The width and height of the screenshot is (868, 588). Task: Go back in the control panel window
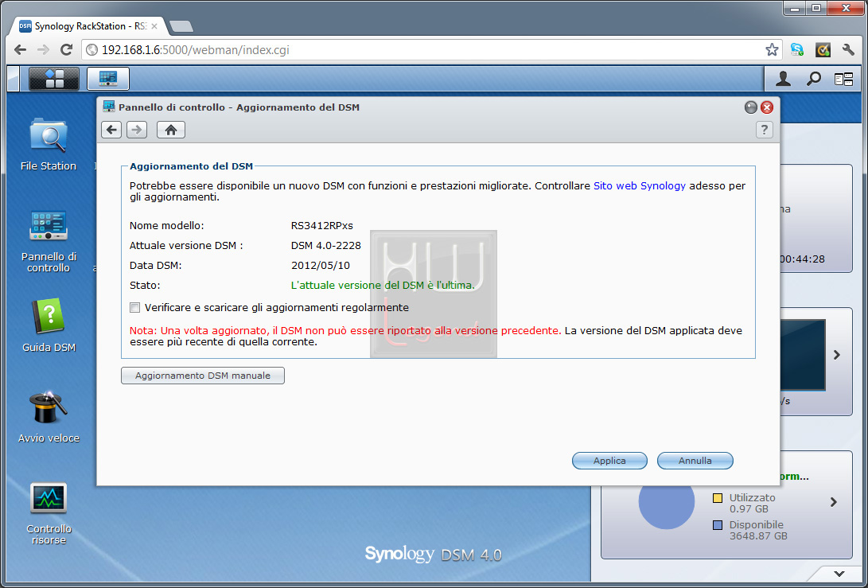(111, 130)
